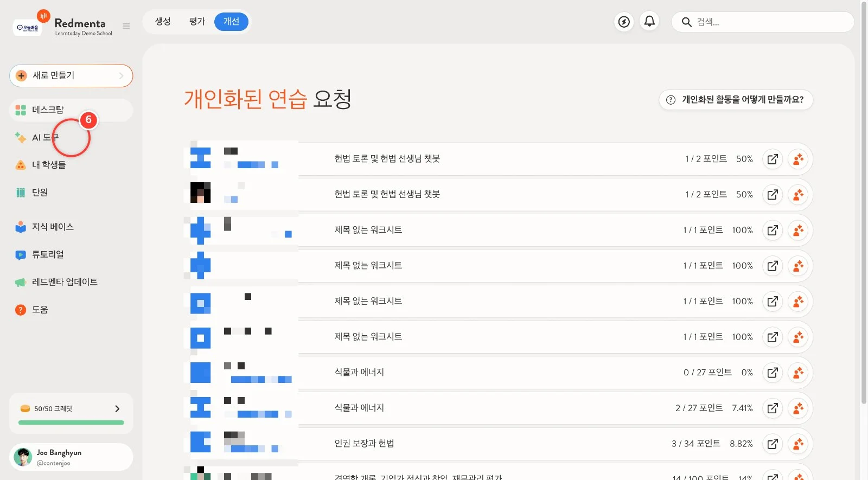Expand the 50/50 크레딧 panel chevron

pos(117,409)
